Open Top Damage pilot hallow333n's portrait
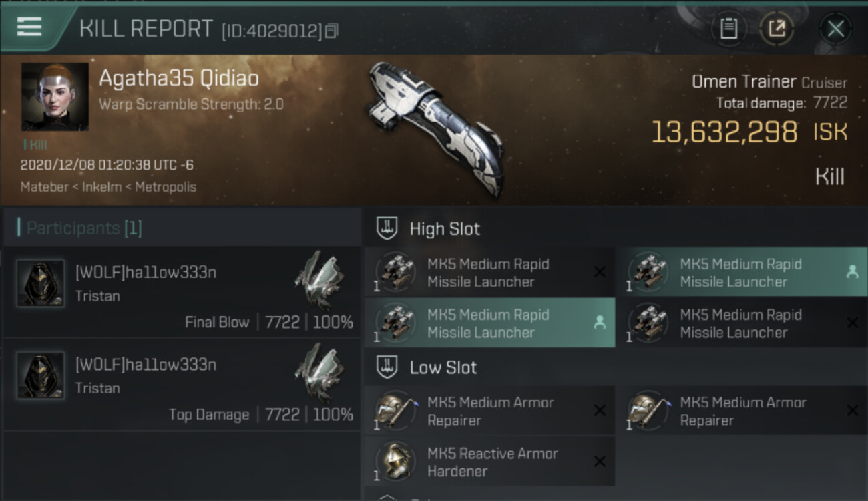This screenshot has width=868, height=501. tap(41, 375)
